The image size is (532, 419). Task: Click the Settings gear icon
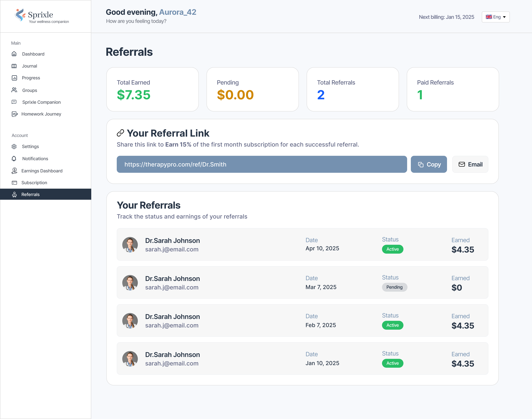(14, 146)
